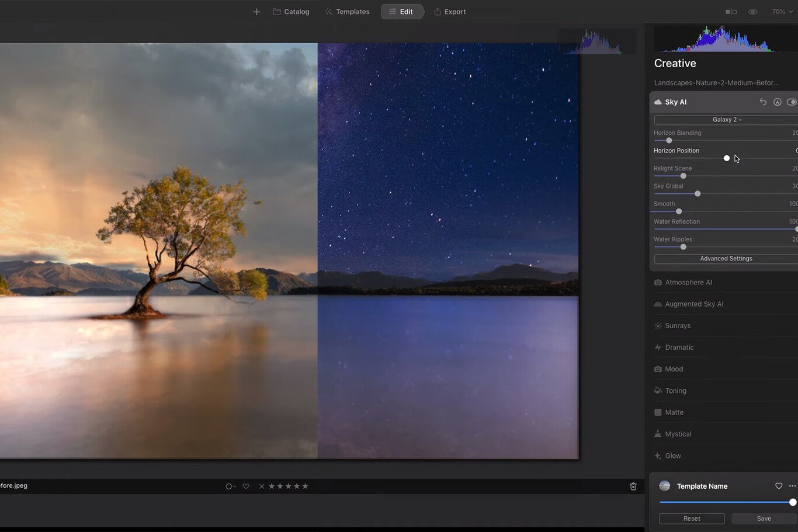Click the Water Ripples slider handle
The width and height of the screenshot is (798, 532).
683,247
